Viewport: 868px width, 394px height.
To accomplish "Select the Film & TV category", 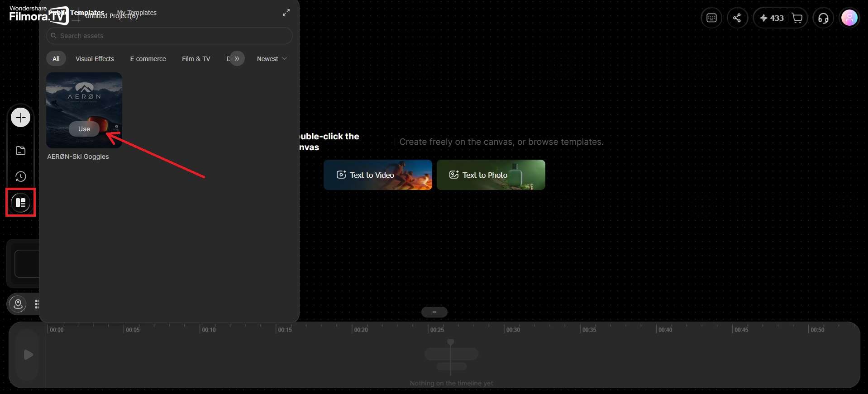I will click(x=196, y=59).
